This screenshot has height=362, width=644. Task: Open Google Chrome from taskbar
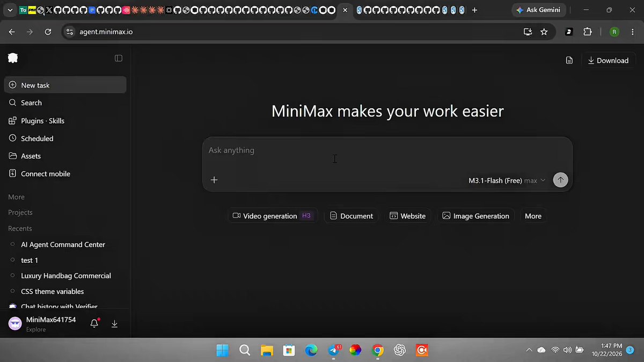[378, 350]
